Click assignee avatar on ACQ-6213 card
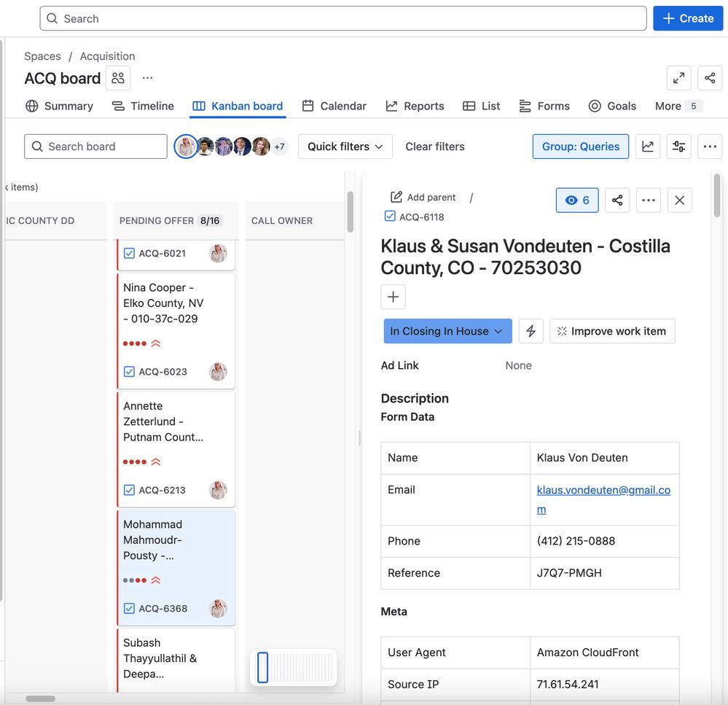Image resolution: width=728 pixels, height=705 pixels. [x=218, y=490]
